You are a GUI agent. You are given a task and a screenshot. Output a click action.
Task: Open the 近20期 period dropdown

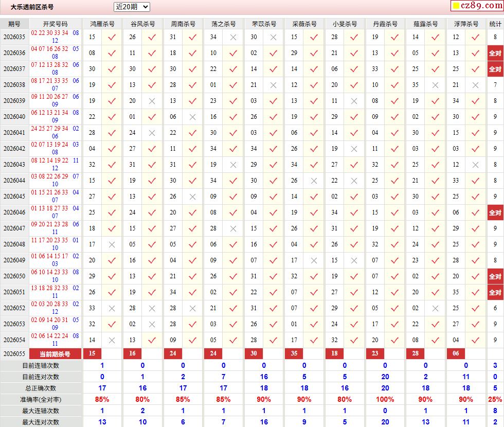[x=132, y=7]
